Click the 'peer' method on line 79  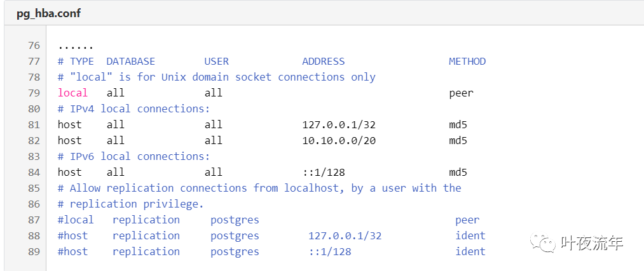pyautogui.click(x=461, y=93)
